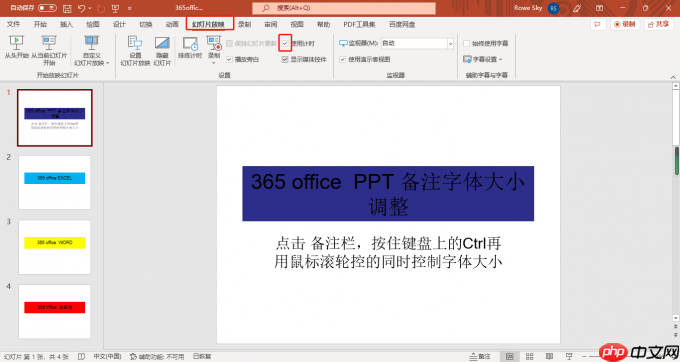Viewport: 680px width, 362px height.
Task: Click the search box (搜索 Alt+Q)
Action: [344, 8]
